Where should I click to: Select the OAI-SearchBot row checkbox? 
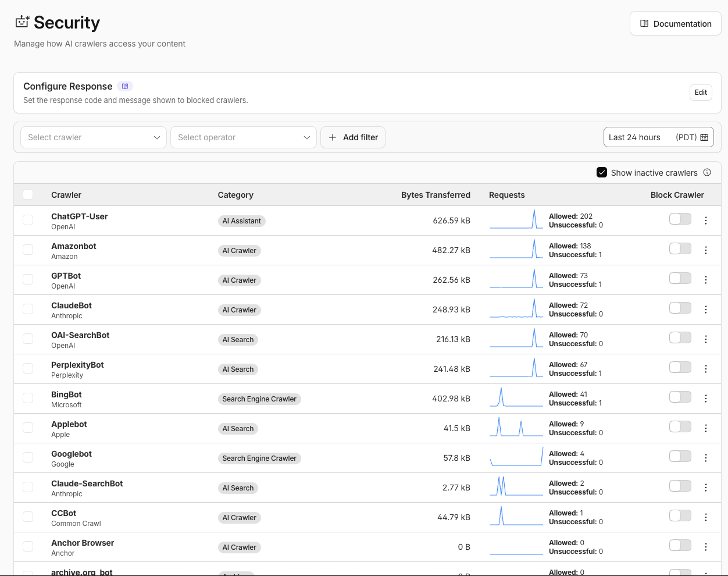coord(28,339)
